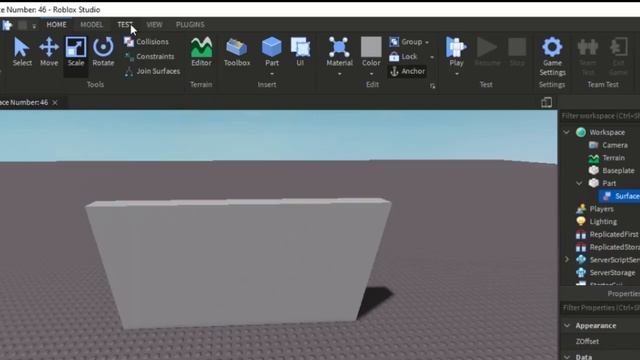Screen dimensions: 640x360
Task: Select Part in the Explorer
Action: 609,183
